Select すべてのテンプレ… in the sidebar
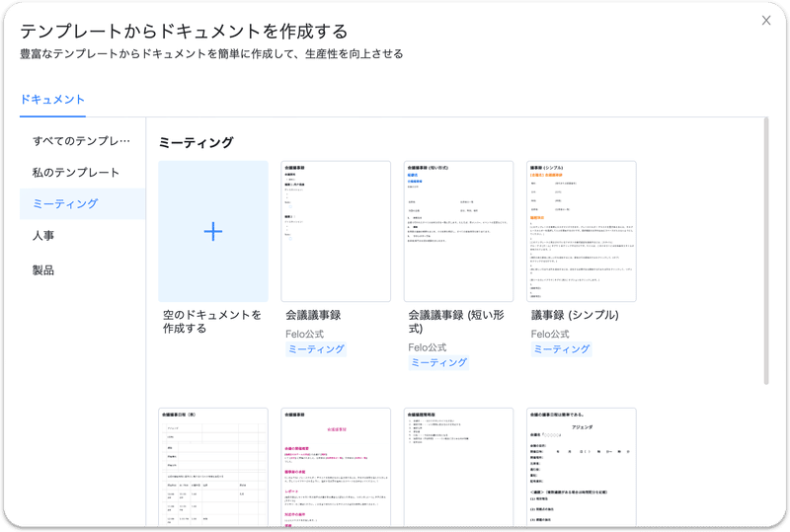This screenshot has height=532, width=790. [x=82, y=141]
